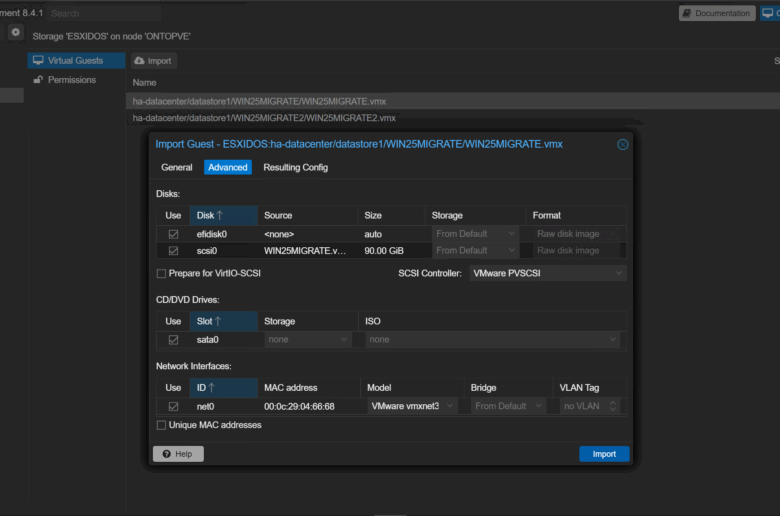Screen dimensions: 780x516
Task: Click sort arrow on Disk column header
Action: 219,215
